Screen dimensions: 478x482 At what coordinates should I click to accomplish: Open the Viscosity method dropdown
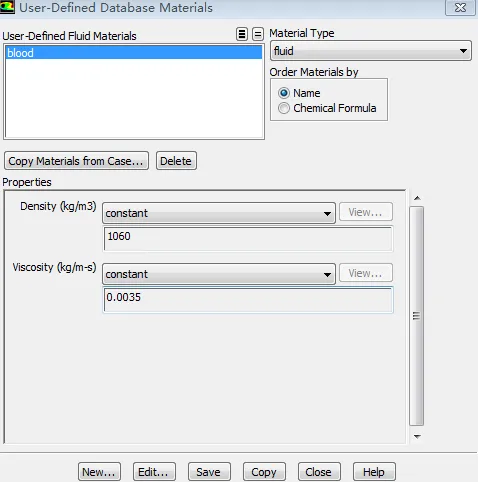pos(219,274)
